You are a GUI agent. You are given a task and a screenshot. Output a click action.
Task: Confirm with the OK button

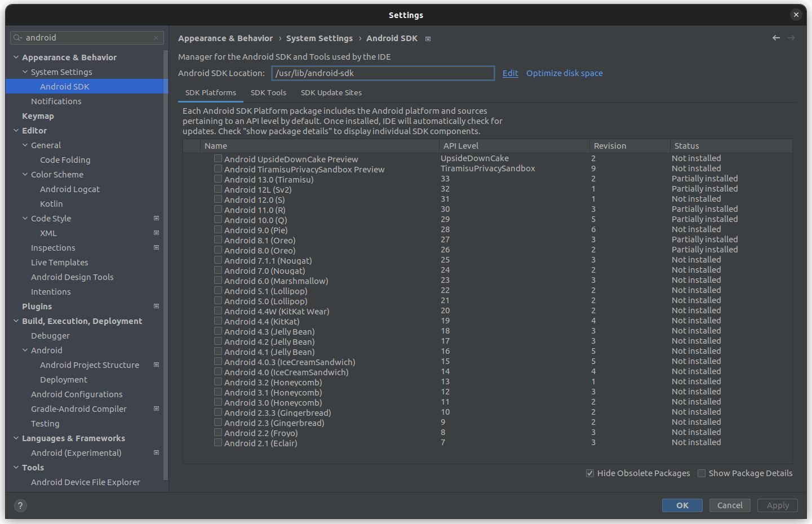coord(682,505)
